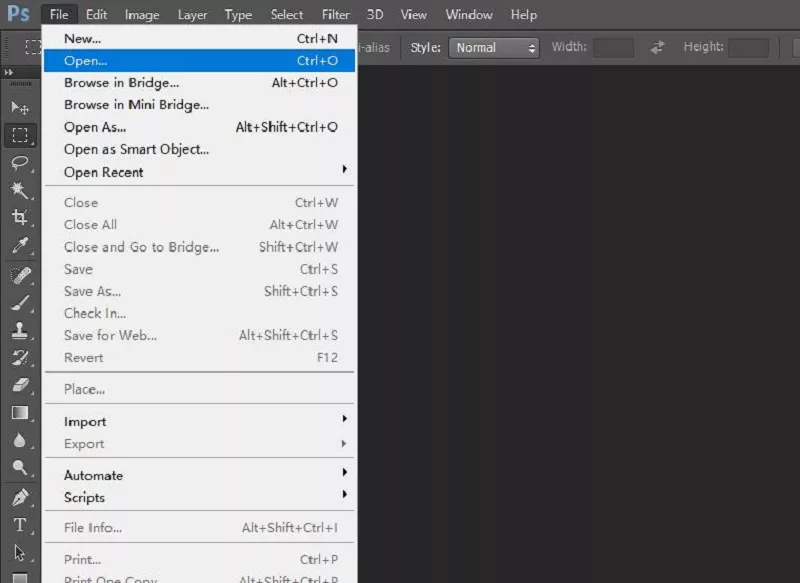Select the Rectangular Marquee tool in toolbox
This screenshot has height=583, width=800.
[x=20, y=135]
